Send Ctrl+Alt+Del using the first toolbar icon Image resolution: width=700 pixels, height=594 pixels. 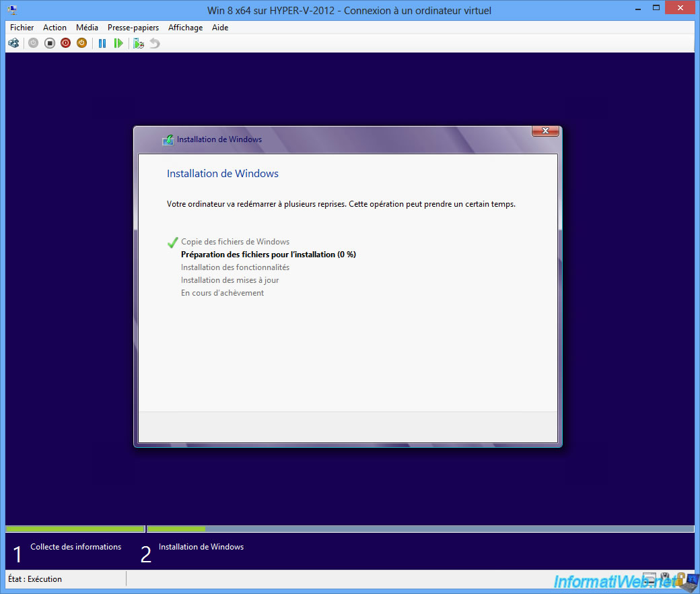click(x=14, y=43)
